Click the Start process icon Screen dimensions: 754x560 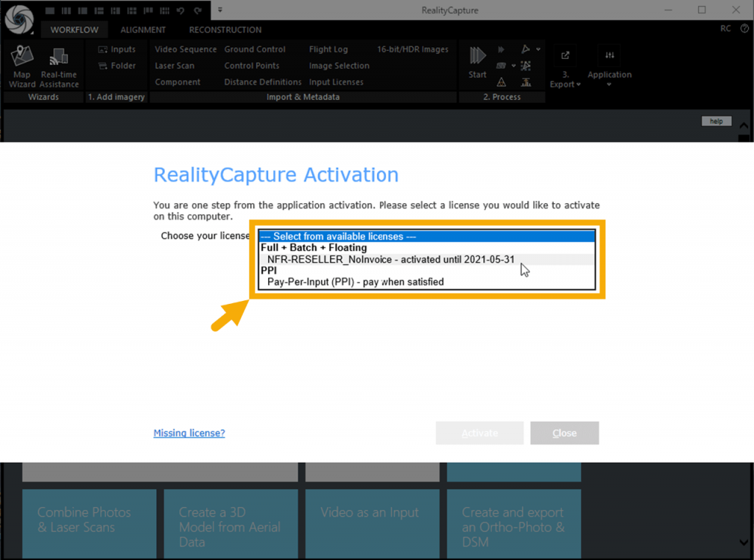click(x=478, y=60)
